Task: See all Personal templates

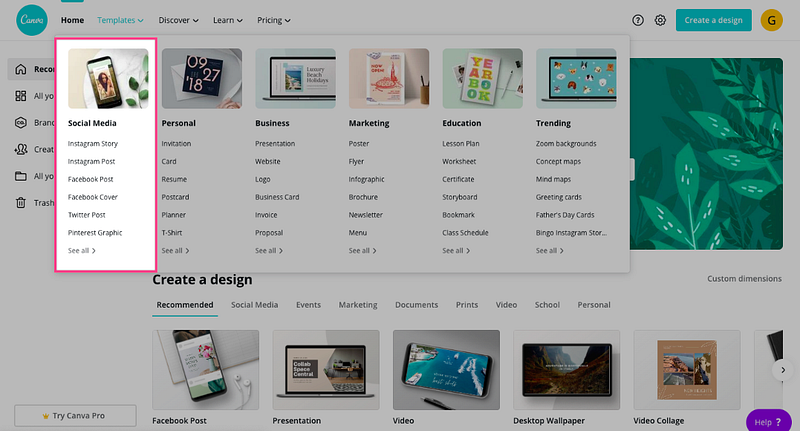Action: pos(175,250)
